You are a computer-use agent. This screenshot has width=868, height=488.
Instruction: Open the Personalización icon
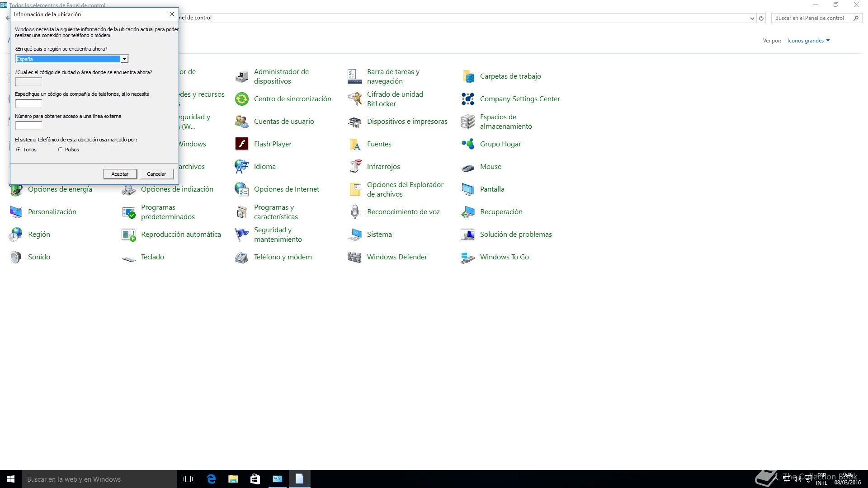point(16,212)
